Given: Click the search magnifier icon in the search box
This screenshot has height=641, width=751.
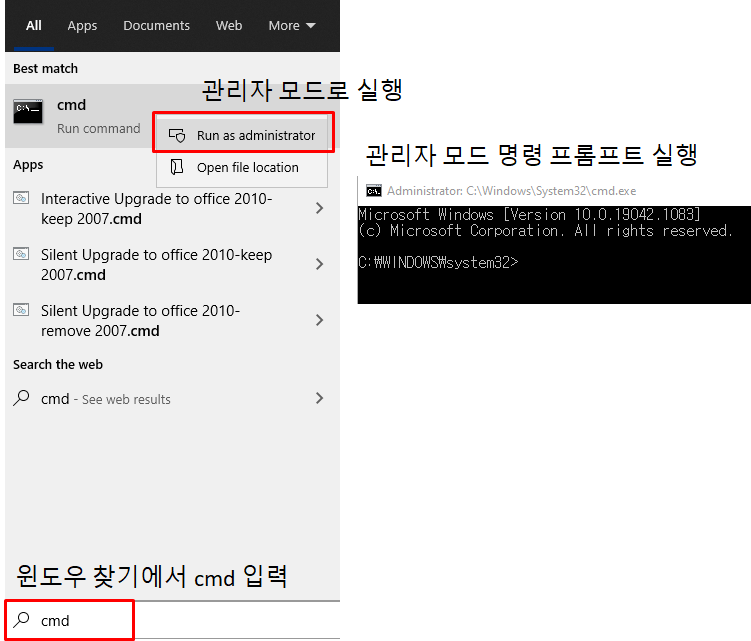Looking at the screenshot, I should (21, 620).
